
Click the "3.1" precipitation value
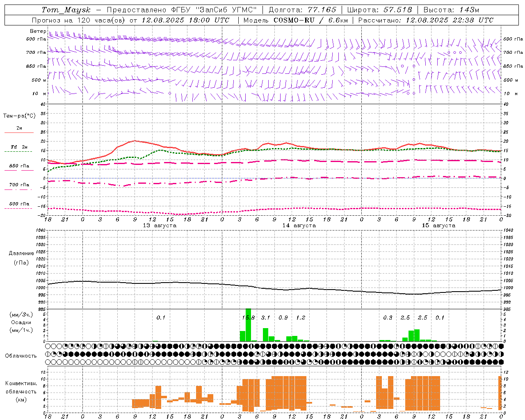click(x=266, y=318)
